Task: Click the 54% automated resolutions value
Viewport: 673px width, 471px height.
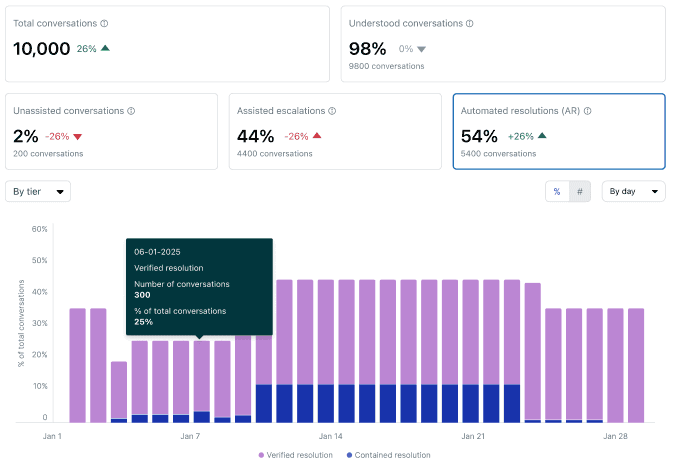Action: (x=479, y=136)
